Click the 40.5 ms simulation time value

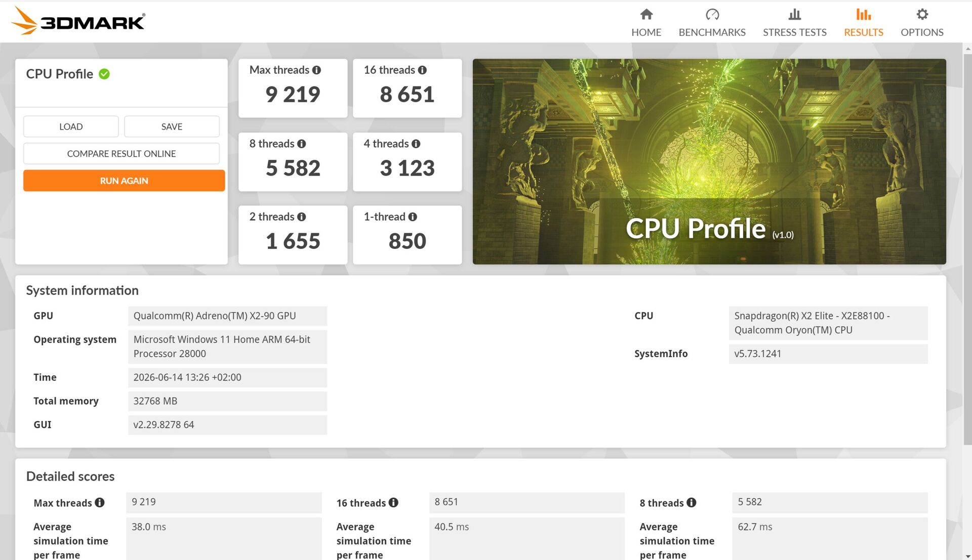click(x=527, y=538)
